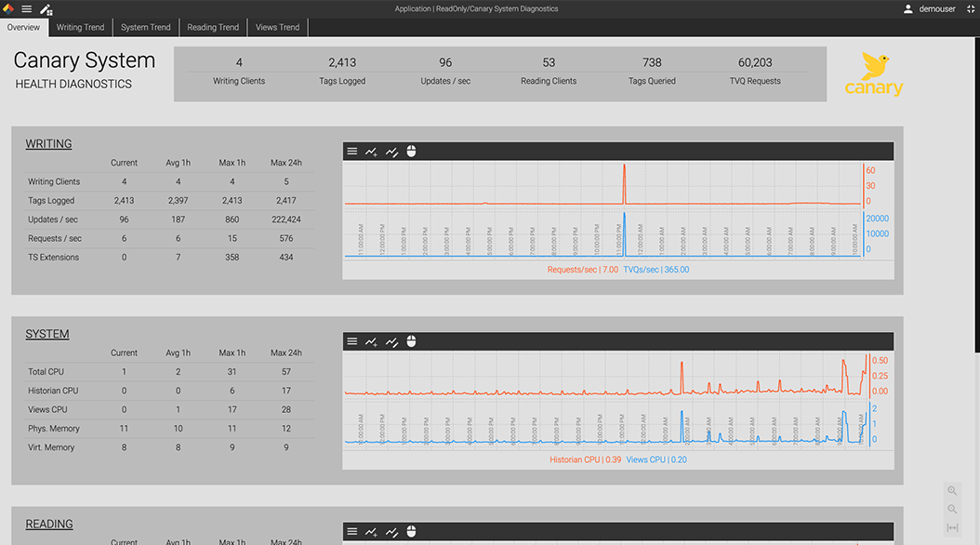The image size is (980, 545).
Task: Open the demouser account icon
Action: (908, 8)
